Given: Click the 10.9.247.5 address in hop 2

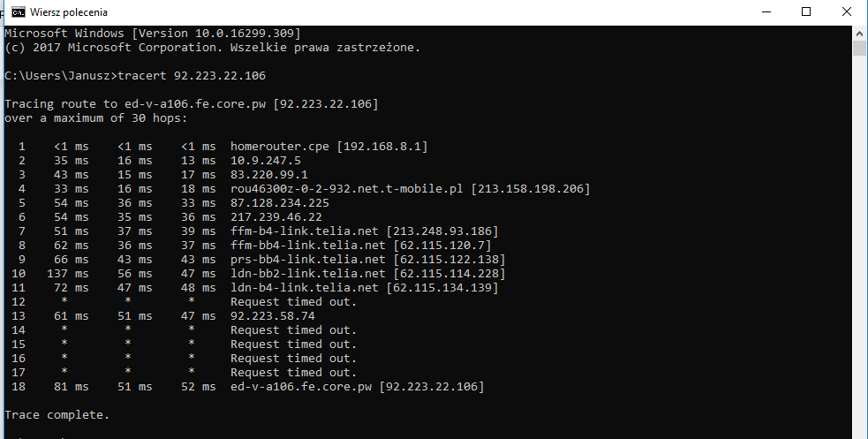Looking at the screenshot, I should 266,161.
